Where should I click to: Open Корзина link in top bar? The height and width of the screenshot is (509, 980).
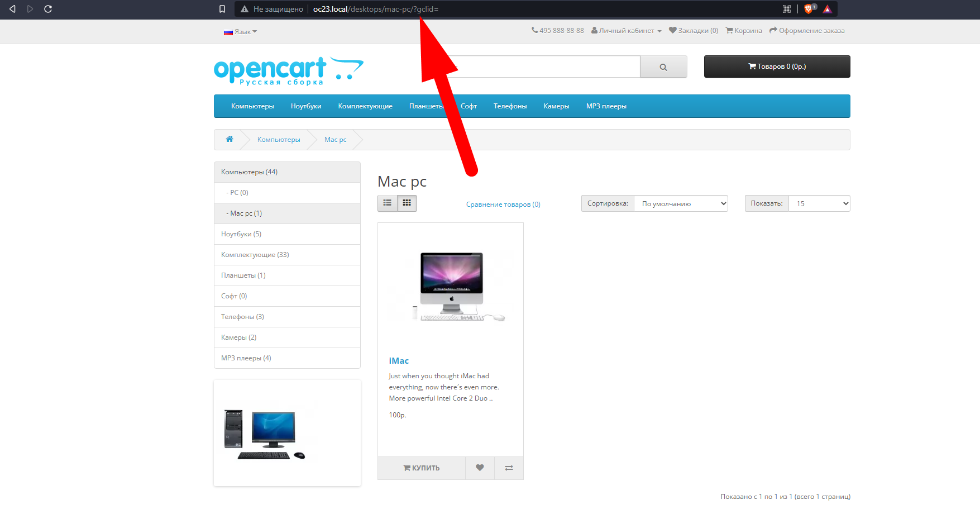(x=744, y=31)
